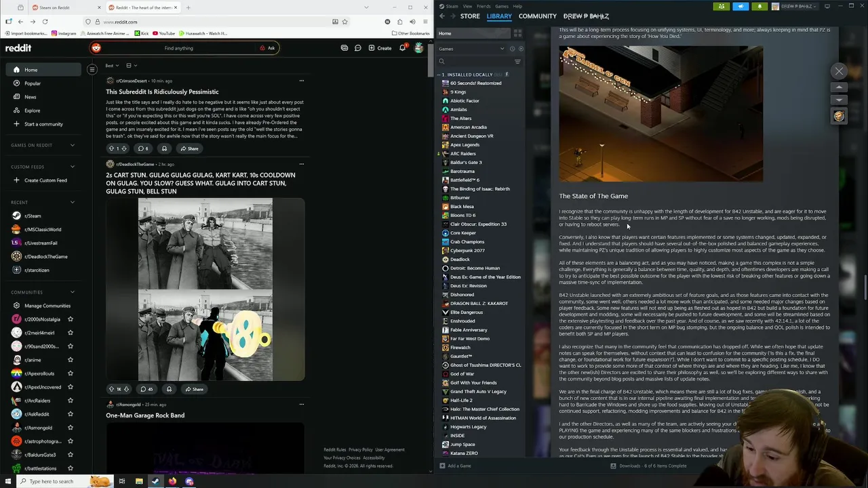This screenshot has height=488, width=868.
Task: Open Best sort dropdown
Action: pyautogui.click(x=113, y=66)
